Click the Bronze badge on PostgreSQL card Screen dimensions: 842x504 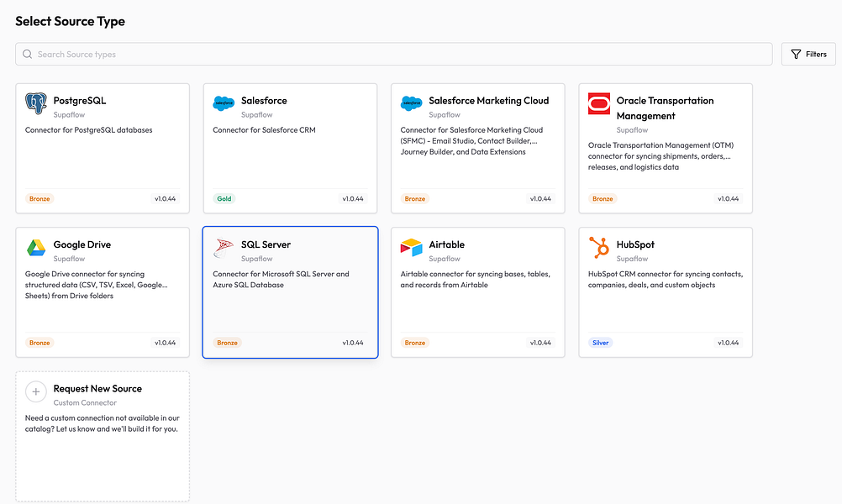click(39, 198)
